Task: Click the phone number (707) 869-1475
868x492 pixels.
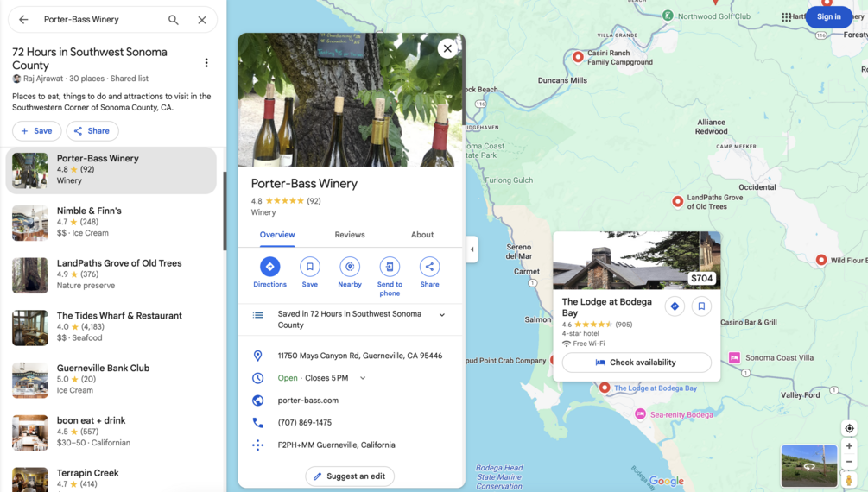Action: [305, 422]
